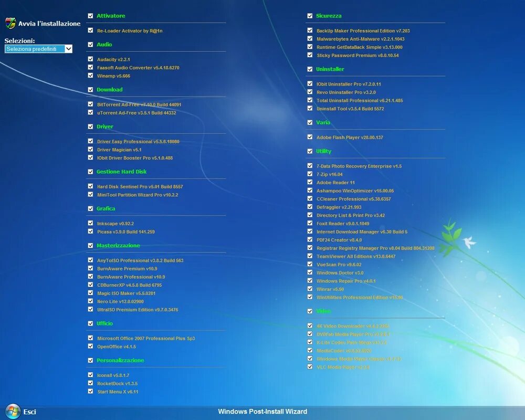Toggle the Audio category checkbox
Viewport: 525px width, 420px height.
pyautogui.click(x=90, y=45)
